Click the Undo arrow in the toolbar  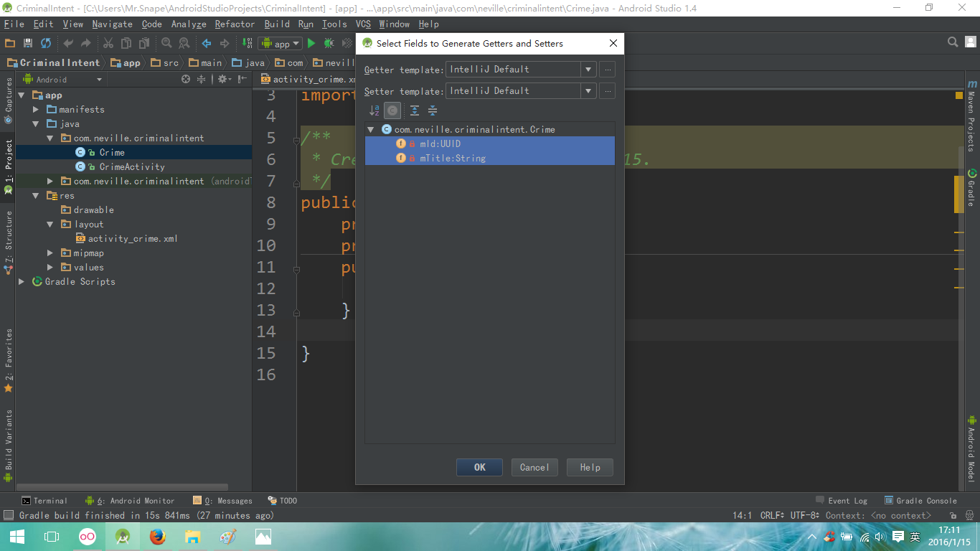pyautogui.click(x=68, y=44)
